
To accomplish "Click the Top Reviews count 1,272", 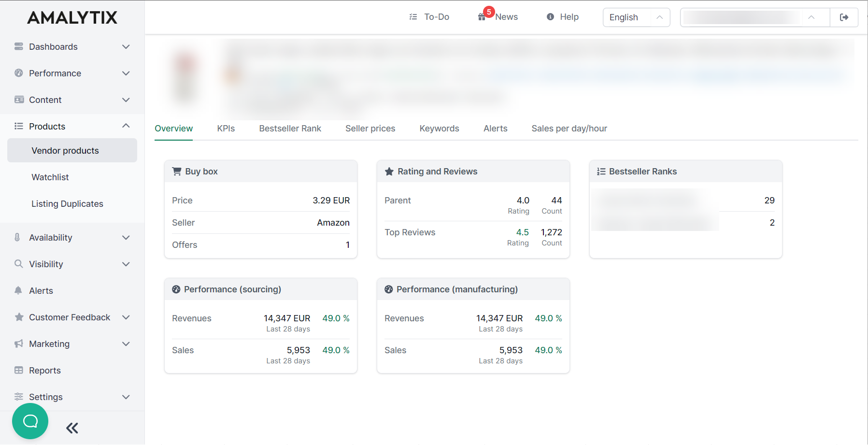I will pyautogui.click(x=552, y=232).
